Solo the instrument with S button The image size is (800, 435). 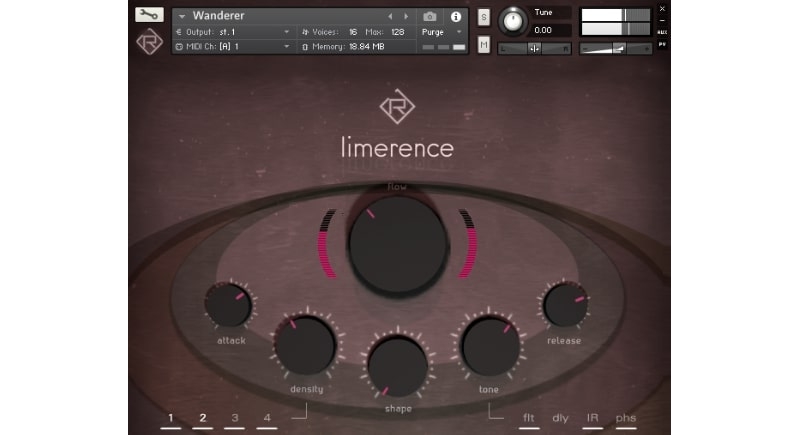pyautogui.click(x=484, y=17)
